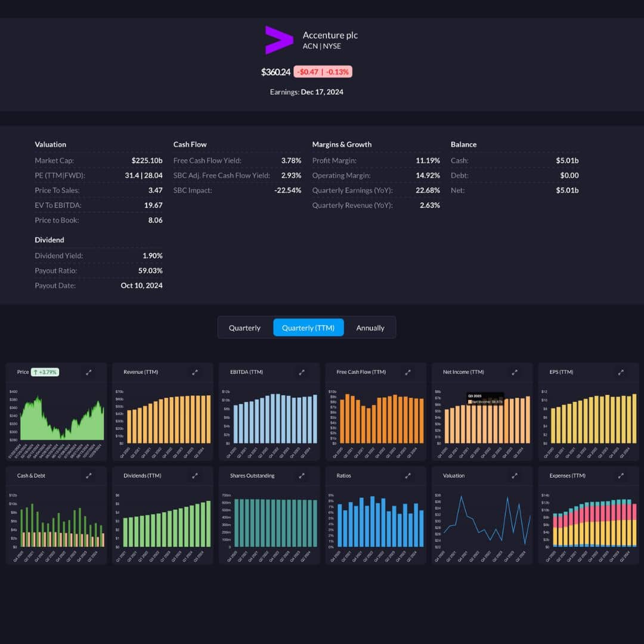Select the Quarterly (TTM) tab
Screen dimensions: 644x644
pos(308,328)
